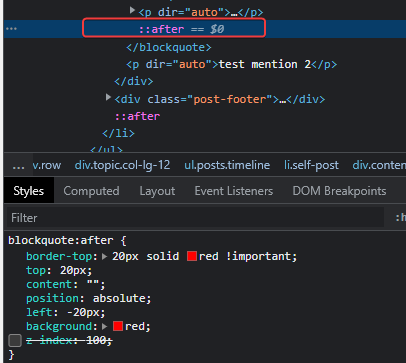Edit the content: "" value
The width and height of the screenshot is (406, 363).
pyautogui.click(x=93, y=284)
